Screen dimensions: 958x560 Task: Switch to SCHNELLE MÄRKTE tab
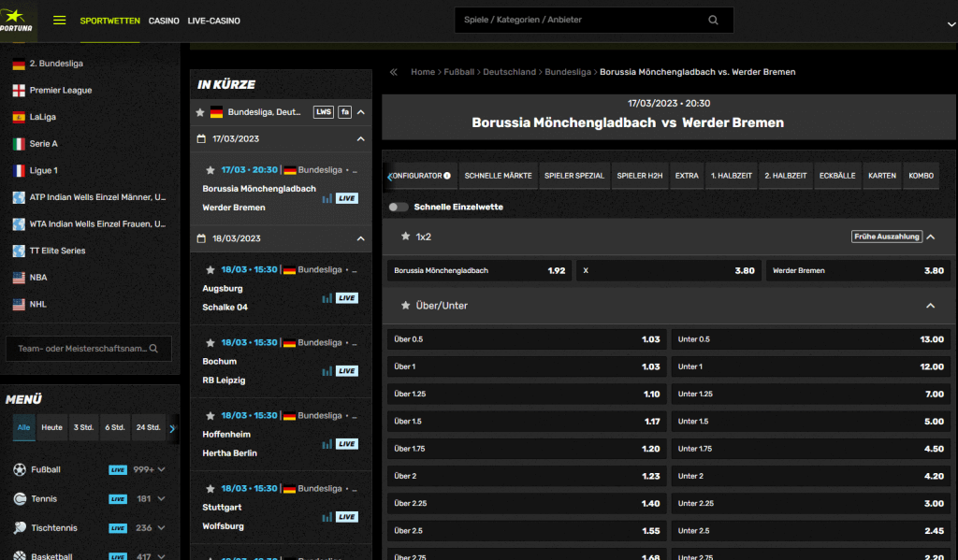click(498, 176)
